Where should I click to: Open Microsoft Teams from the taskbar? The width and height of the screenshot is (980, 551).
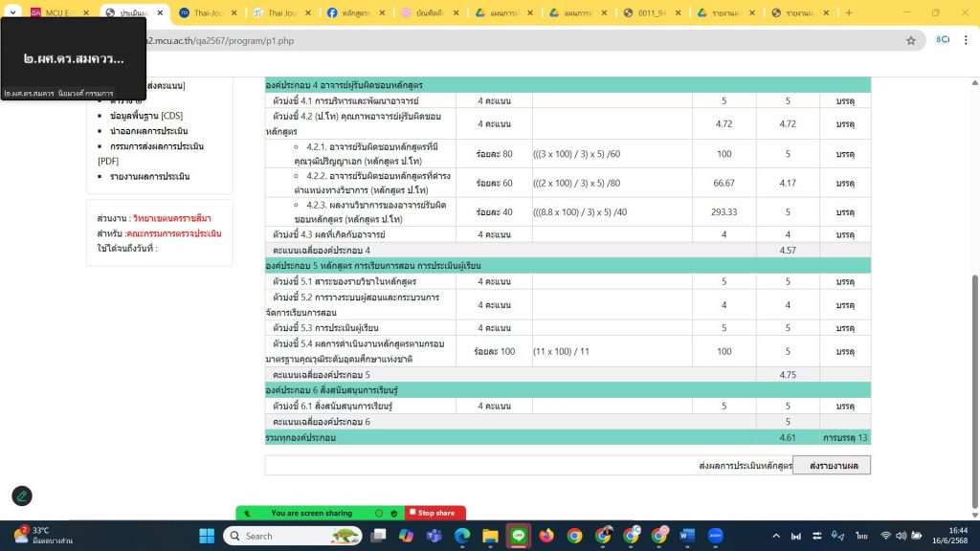coord(434,536)
